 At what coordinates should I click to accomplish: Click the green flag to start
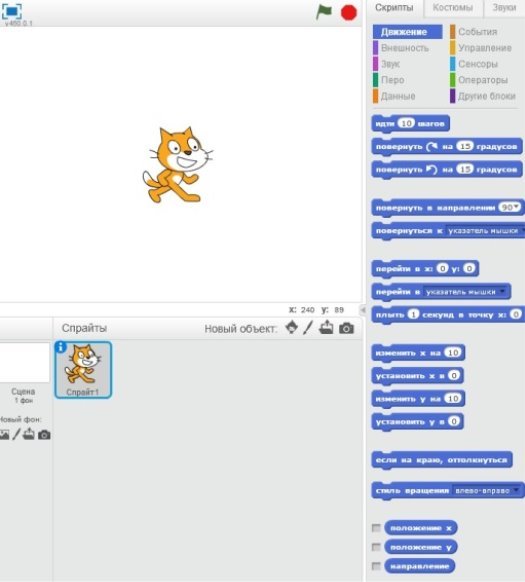(323, 12)
